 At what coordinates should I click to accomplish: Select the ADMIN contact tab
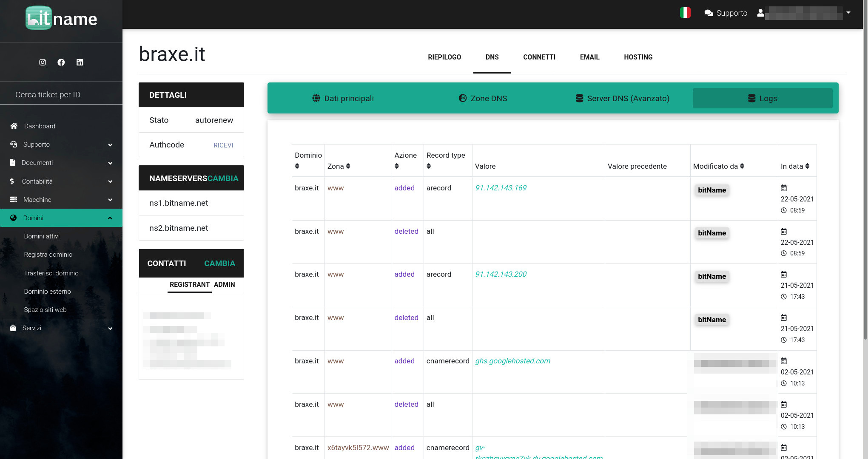(224, 284)
